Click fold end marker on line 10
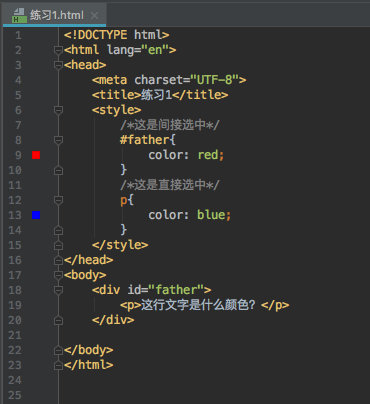370x404 pixels. point(58,170)
